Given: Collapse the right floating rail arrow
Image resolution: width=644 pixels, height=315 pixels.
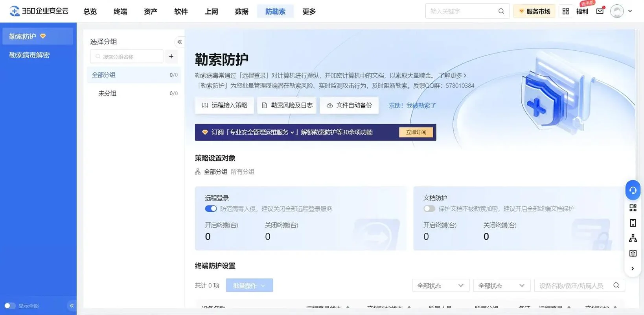Looking at the screenshot, I should tap(633, 269).
